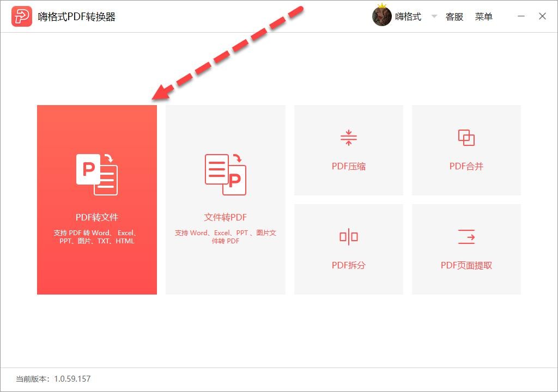
Task: Choose the PDF合并 label
Action: pyautogui.click(x=466, y=166)
